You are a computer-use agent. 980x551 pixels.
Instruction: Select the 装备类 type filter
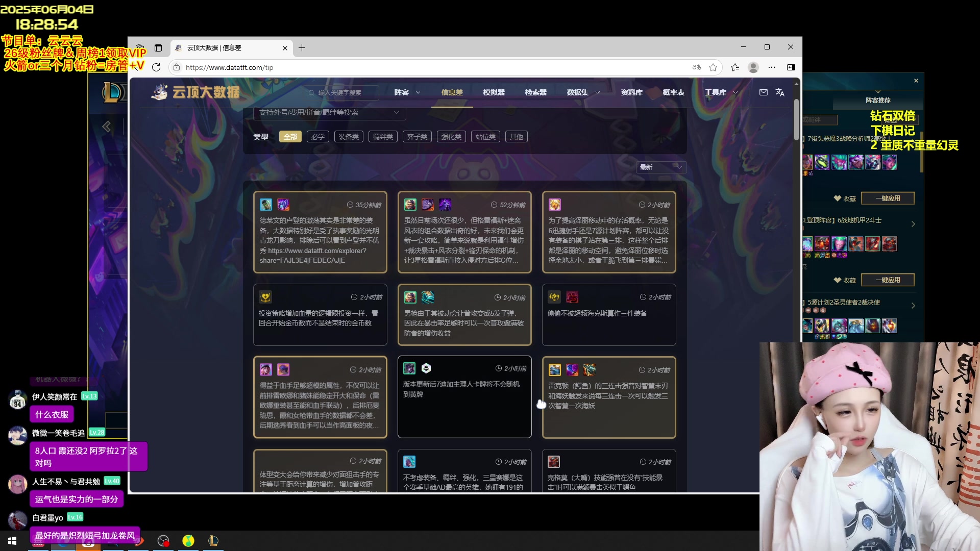click(349, 137)
